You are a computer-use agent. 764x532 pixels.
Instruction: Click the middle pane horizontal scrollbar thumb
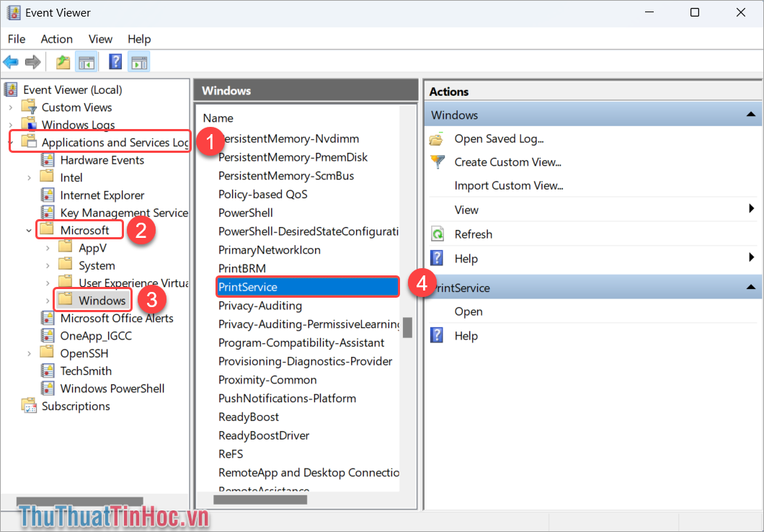coord(260,500)
